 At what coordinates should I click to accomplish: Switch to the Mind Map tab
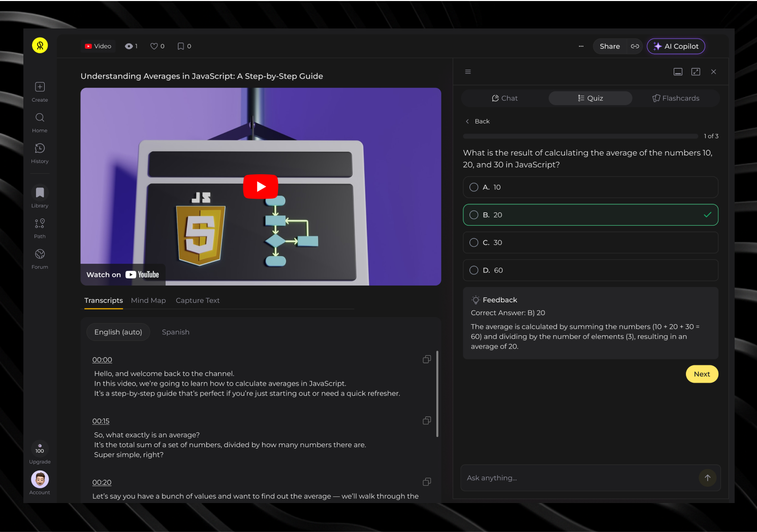(148, 300)
